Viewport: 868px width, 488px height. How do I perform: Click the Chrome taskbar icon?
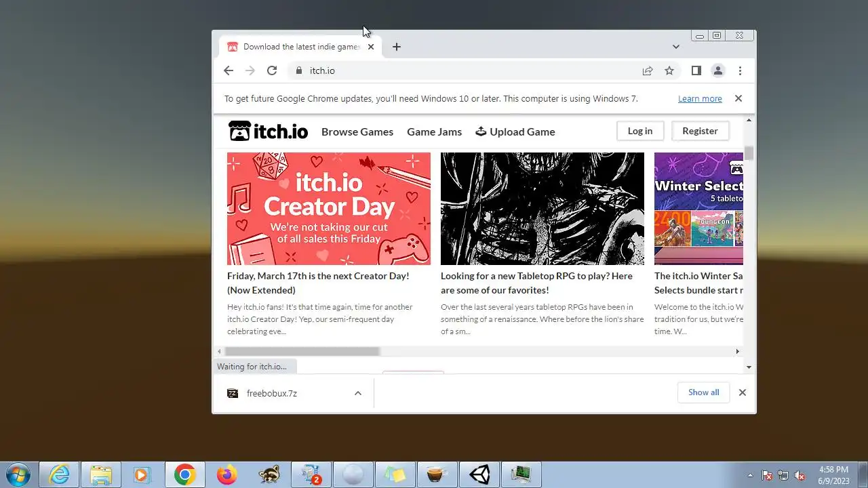pyautogui.click(x=185, y=475)
